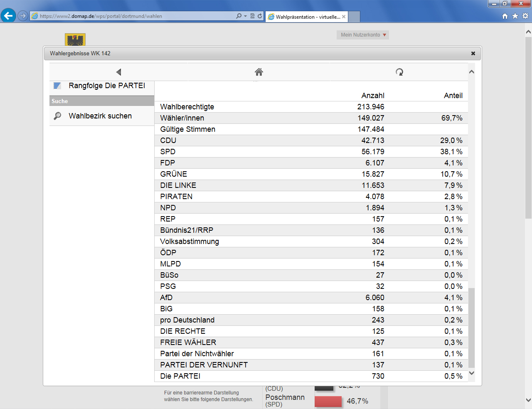This screenshot has height=409, width=532.
Task: Close the Wahlpräsentation browser tab
Action: pos(344,17)
